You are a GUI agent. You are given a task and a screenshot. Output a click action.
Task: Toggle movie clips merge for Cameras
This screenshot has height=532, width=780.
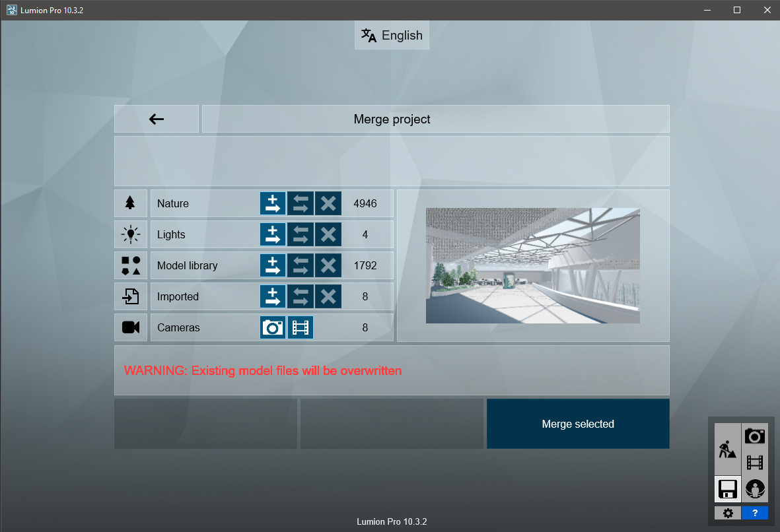click(301, 327)
